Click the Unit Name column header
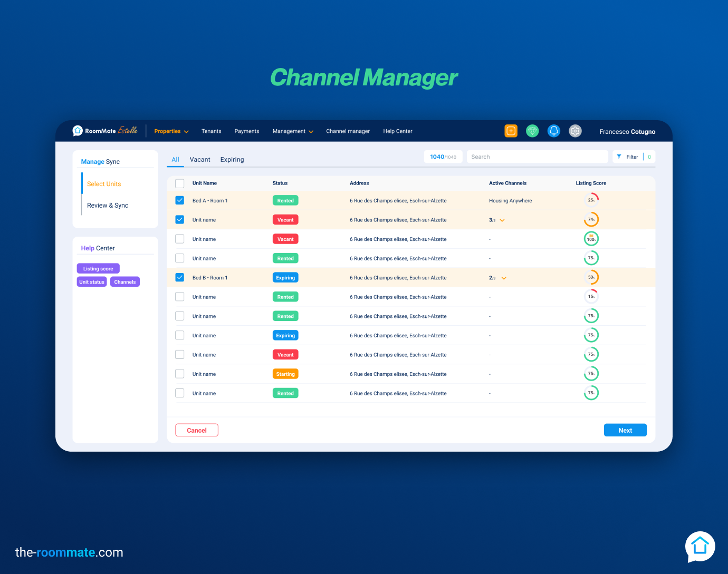The image size is (728, 574). (x=205, y=183)
